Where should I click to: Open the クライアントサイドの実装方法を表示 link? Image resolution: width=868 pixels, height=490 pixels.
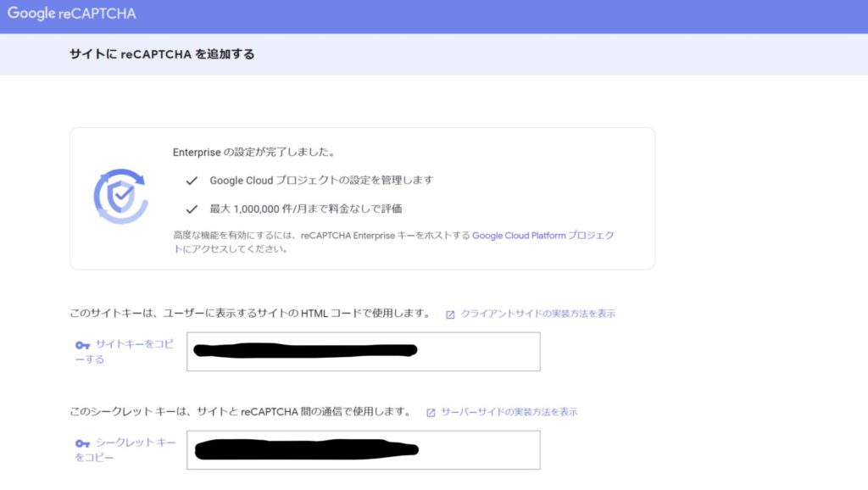pyautogui.click(x=537, y=314)
